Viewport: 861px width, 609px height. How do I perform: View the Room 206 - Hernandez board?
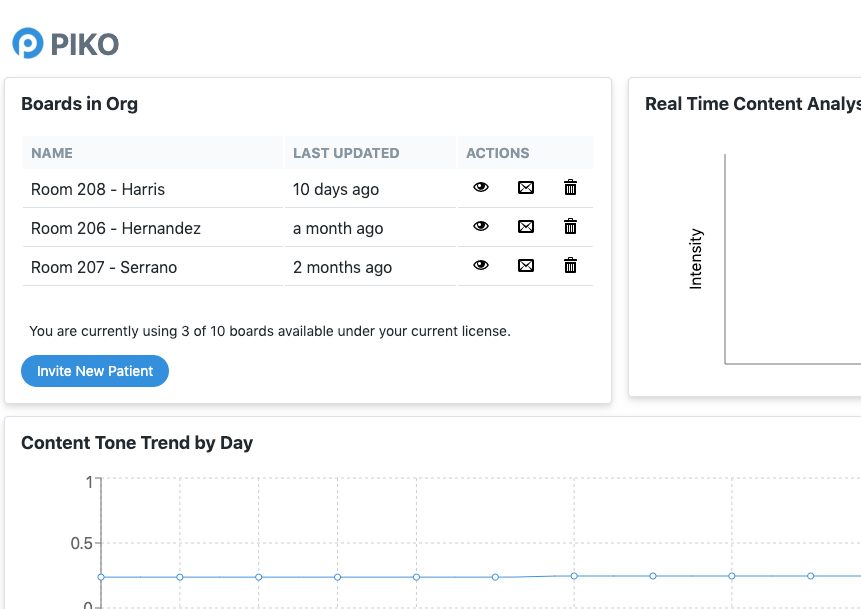481,226
